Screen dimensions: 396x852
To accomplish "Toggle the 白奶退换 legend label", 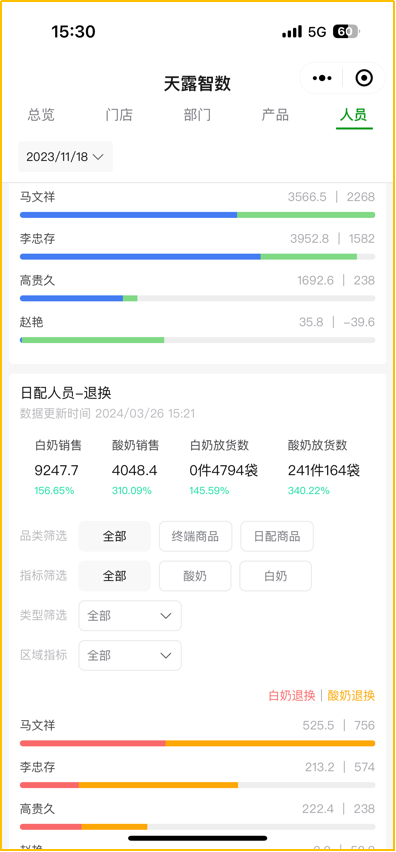I will coord(292,696).
